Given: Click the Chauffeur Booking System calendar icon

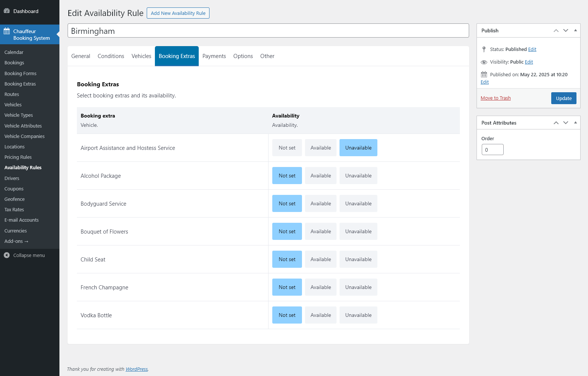Looking at the screenshot, I should click(x=7, y=31).
